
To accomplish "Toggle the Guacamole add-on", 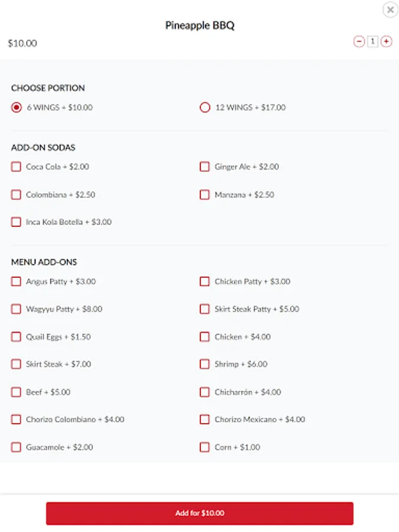I will (x=16, y=447).
